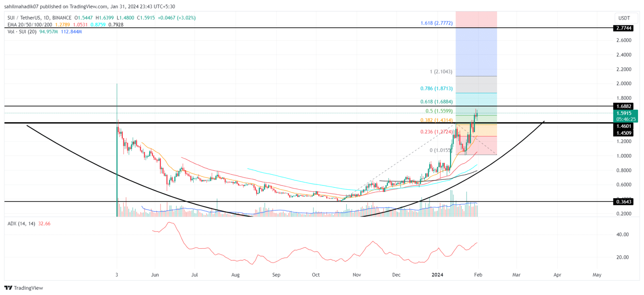Click the Vol · SUI (20) indicator label

22,31
